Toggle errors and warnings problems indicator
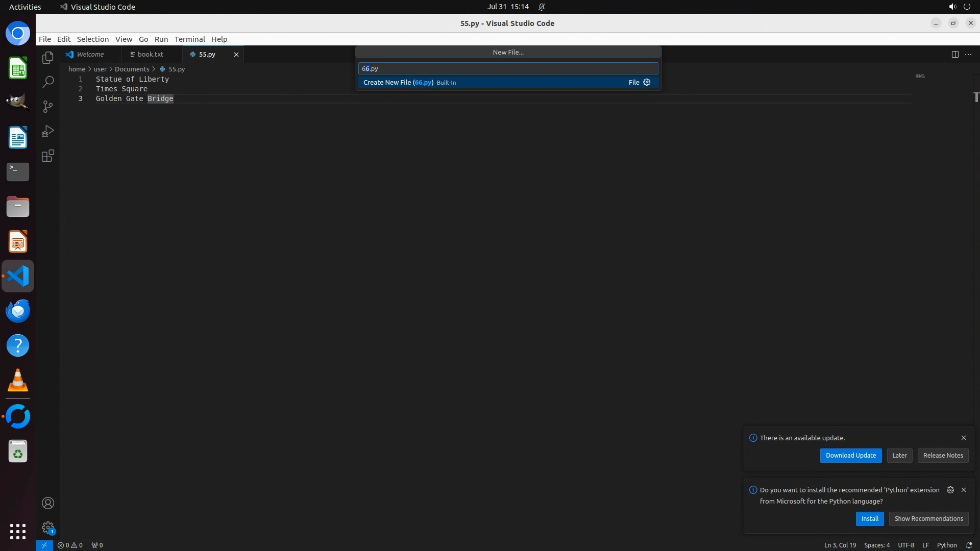The width and height of the screenshot is (980, 551). click(x=70, y=545)
